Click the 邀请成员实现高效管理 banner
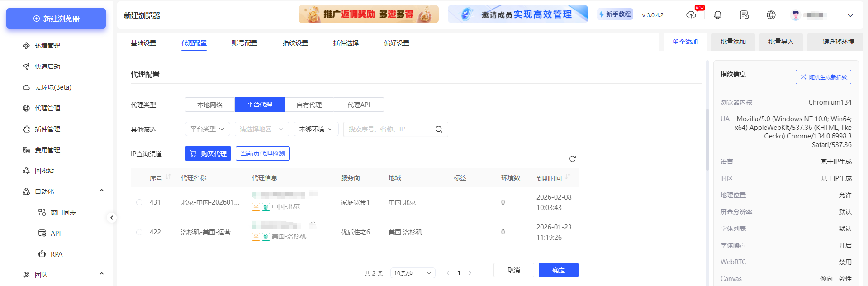This screenshot has height=286, width=868. pyautogui.click(x=518, y=14)
